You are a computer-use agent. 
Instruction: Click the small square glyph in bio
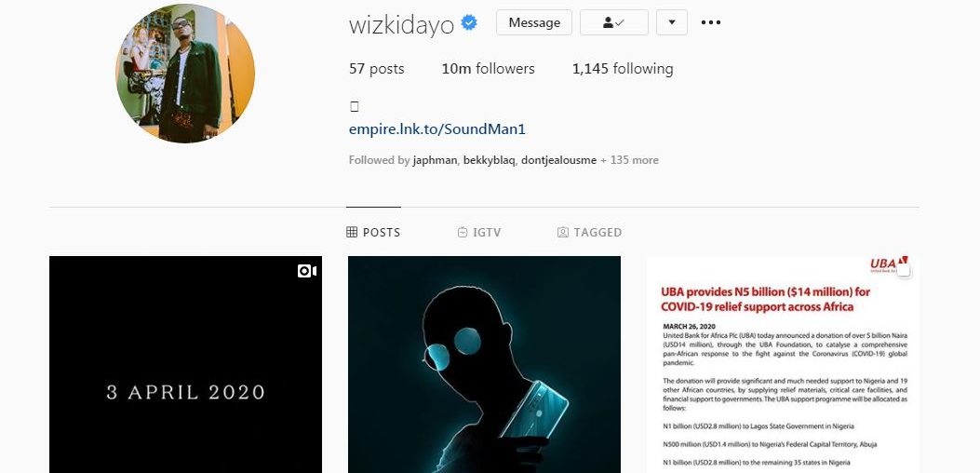point(354,106)
